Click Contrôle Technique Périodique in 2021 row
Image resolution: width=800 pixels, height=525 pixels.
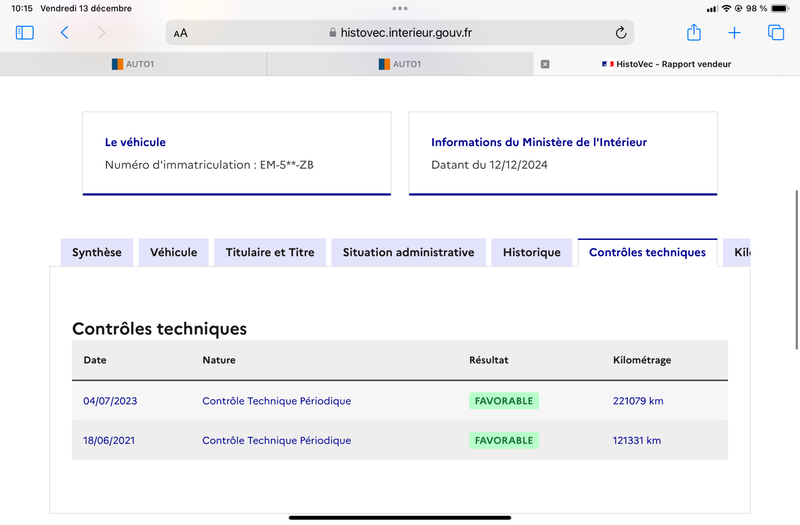click(x=277, y=440)
